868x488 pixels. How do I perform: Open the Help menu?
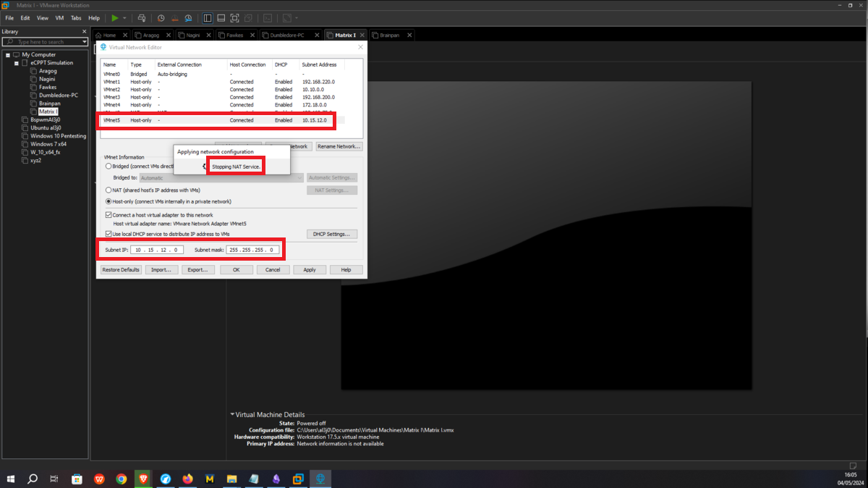[94, 17]
